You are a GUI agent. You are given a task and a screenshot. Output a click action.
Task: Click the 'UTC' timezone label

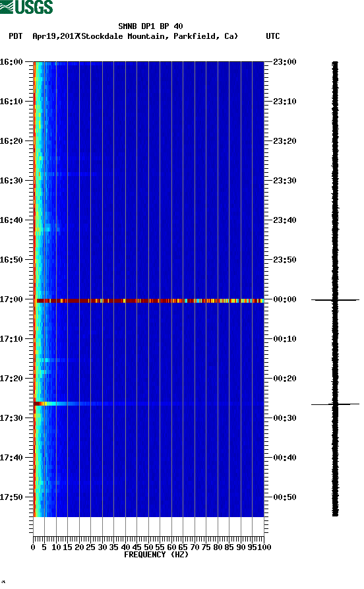(x=273, y=36)
